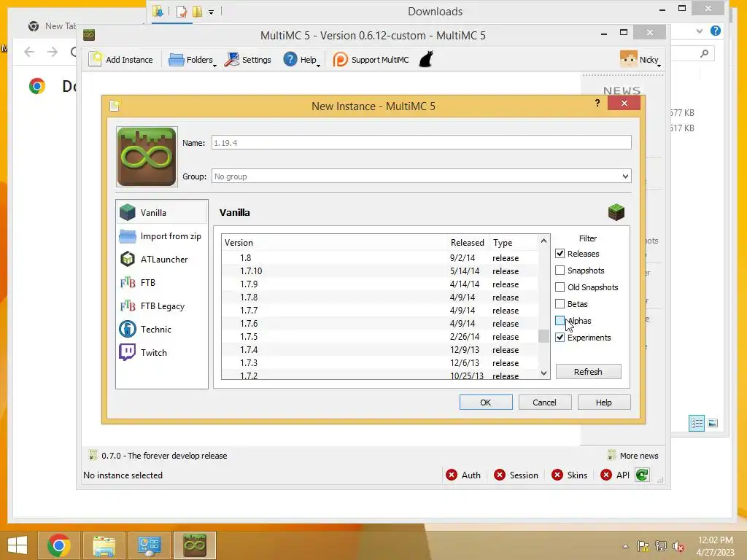
Task: Open the Windows Start button
Action: click(x=18, y=545)
